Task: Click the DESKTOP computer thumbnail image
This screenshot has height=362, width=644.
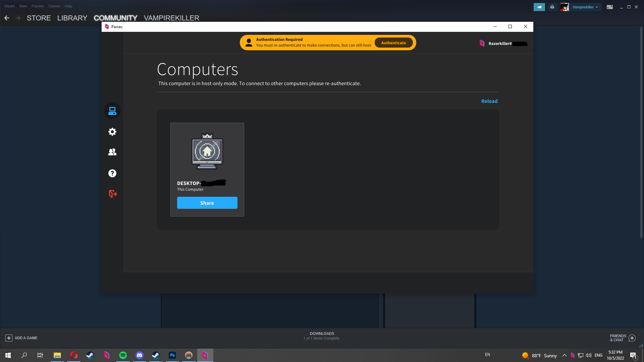Action: pos(207,151)
